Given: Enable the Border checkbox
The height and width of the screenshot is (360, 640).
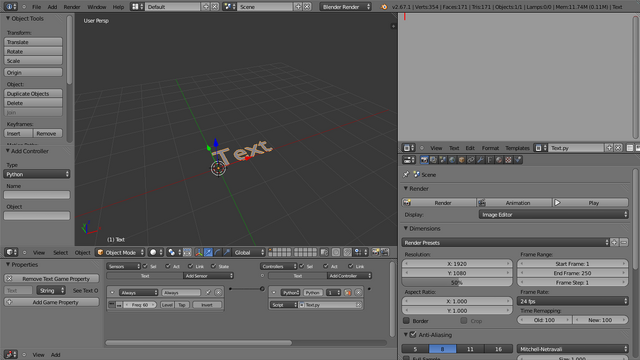Looking at the screenshot, I should tap(407, 320).
